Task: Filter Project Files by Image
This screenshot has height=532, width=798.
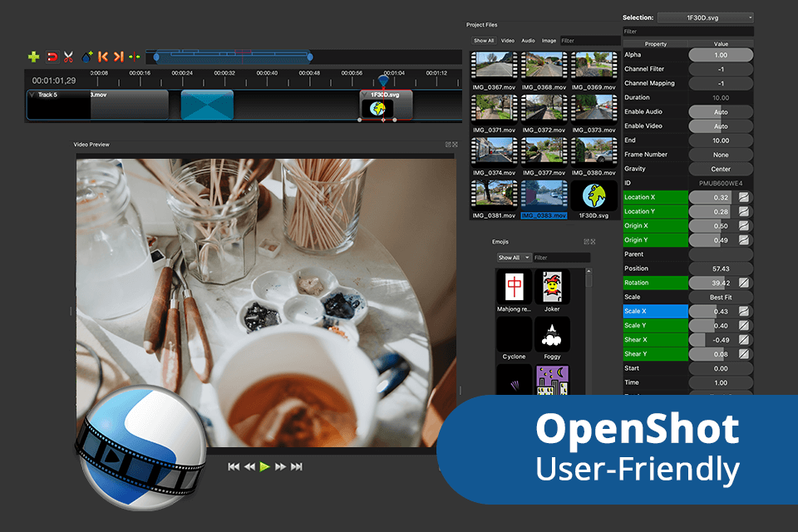Action: [x=549, y=41]
